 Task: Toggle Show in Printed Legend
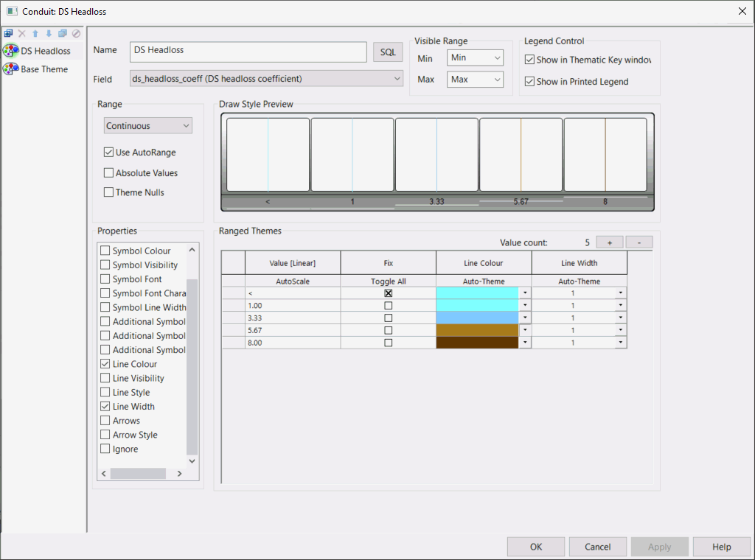pos(529,81)
